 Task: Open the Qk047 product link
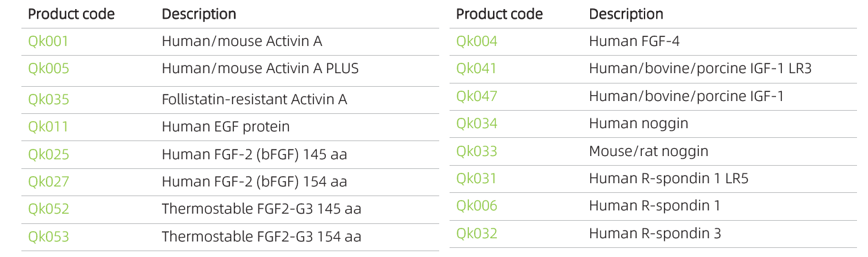click(477, 96)
